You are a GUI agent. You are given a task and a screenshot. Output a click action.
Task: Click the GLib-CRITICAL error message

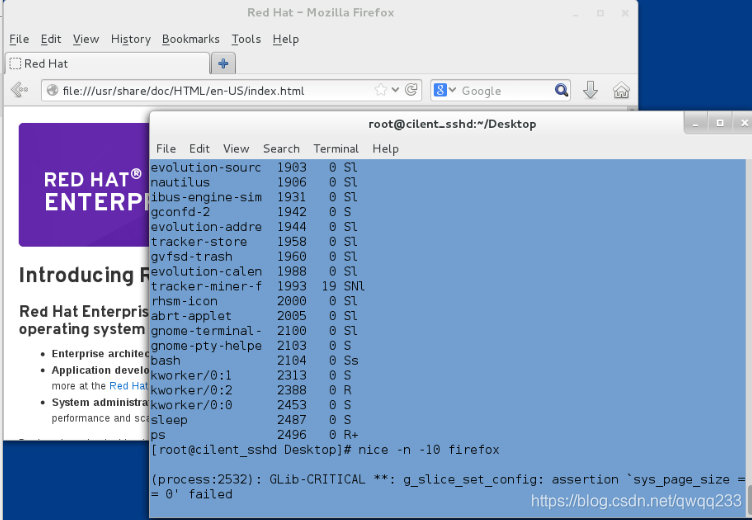pos(448,487)
